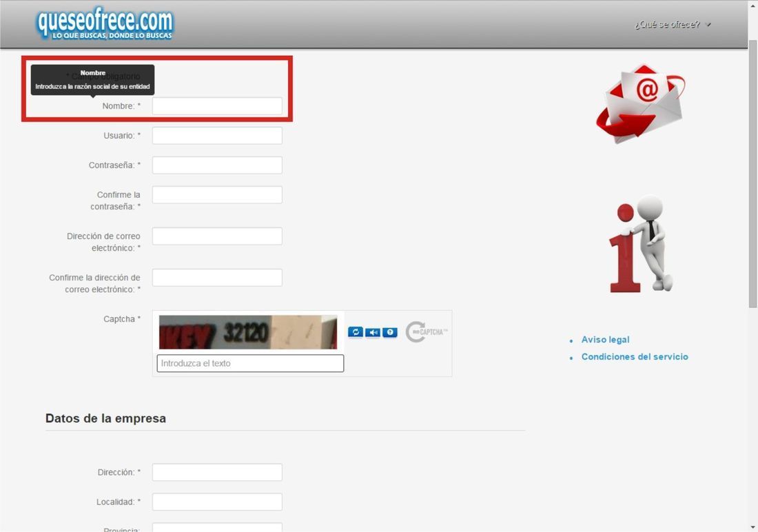Click the red info figure icon
758x532 pixels.
pos(641,244)
